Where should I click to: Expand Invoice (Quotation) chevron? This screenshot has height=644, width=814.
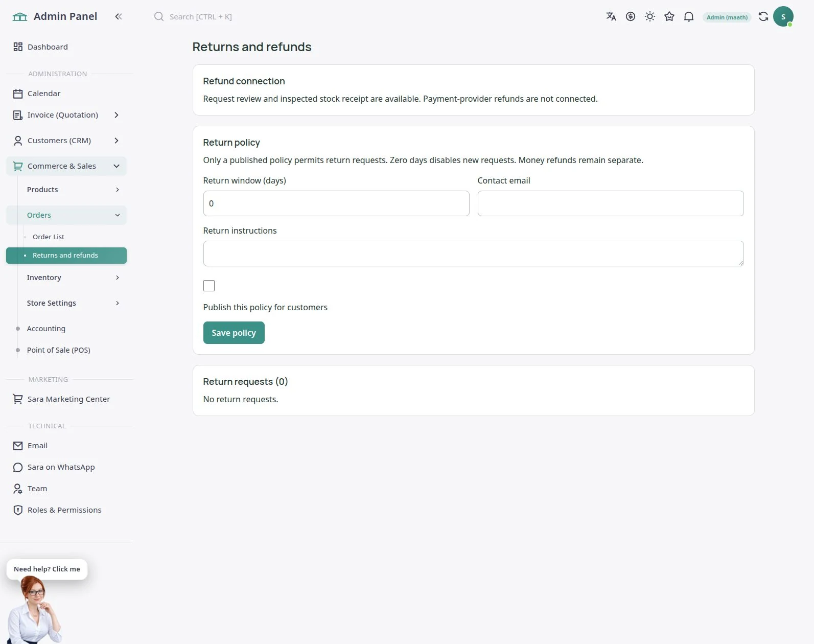[x=117, y=115]
